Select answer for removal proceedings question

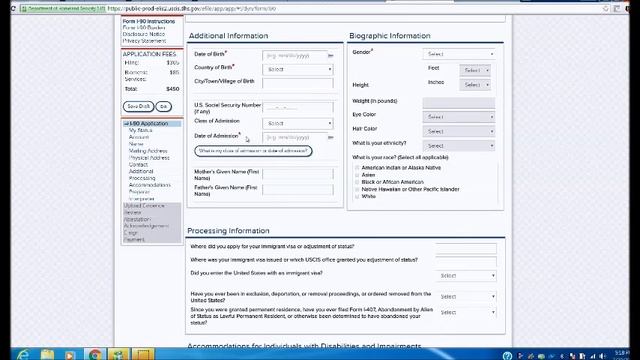click(x=467, y=297)
